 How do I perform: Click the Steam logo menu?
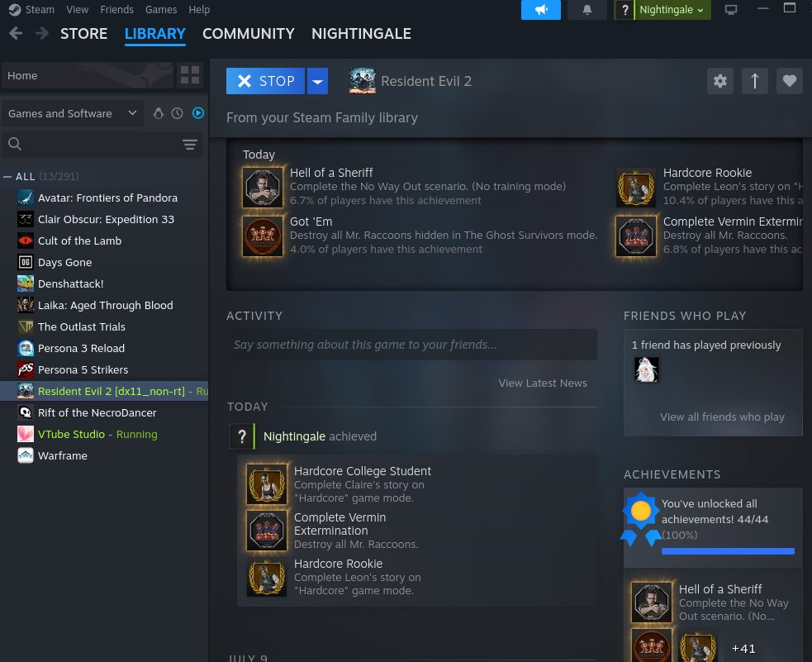point(15,10)
